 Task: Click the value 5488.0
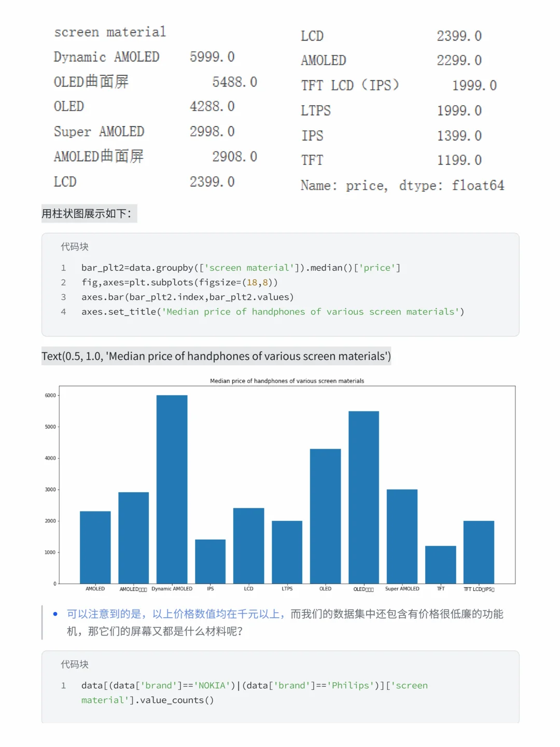[234, 82]
